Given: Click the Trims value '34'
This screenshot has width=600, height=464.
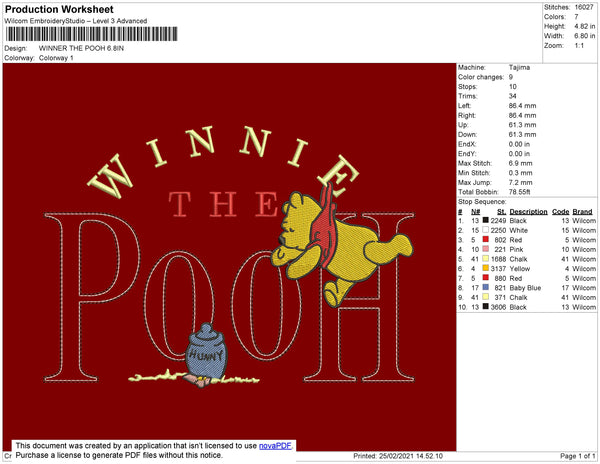Looking at the screenshot, I should click(x=513, y=96).
